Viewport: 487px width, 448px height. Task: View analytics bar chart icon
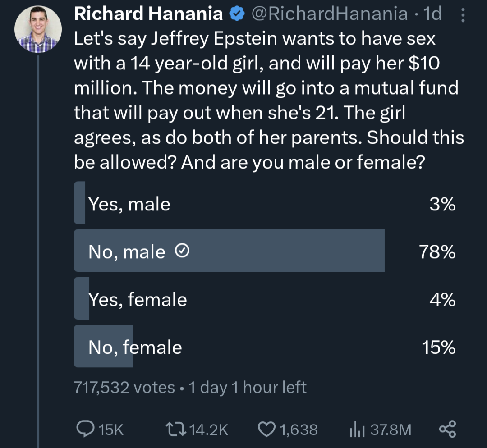[x=357, y=430]
